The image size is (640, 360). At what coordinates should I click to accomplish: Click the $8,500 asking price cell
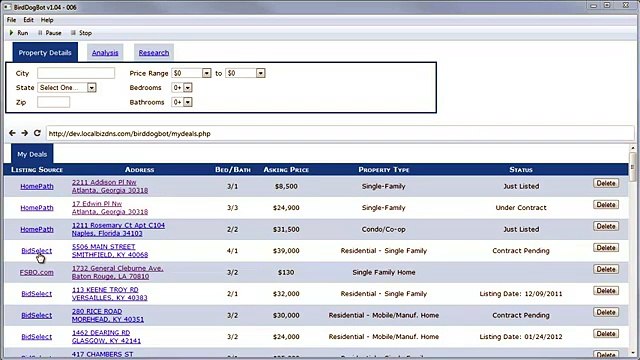[286, 186]
